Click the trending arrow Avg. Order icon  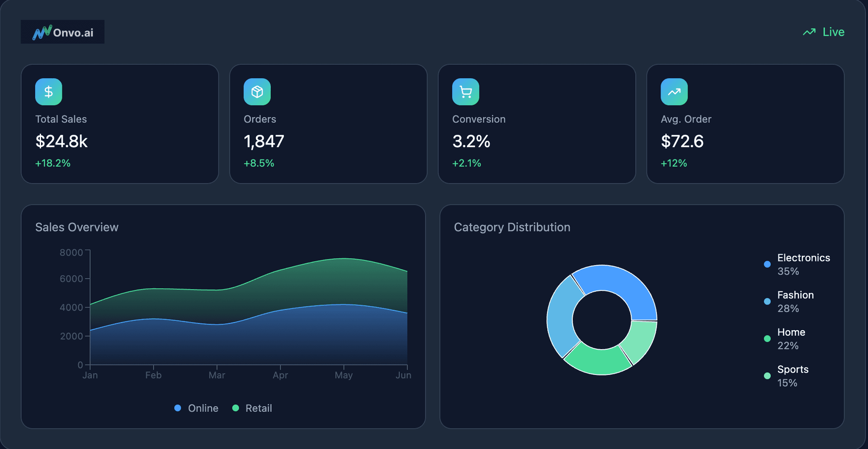pos(674,92)
